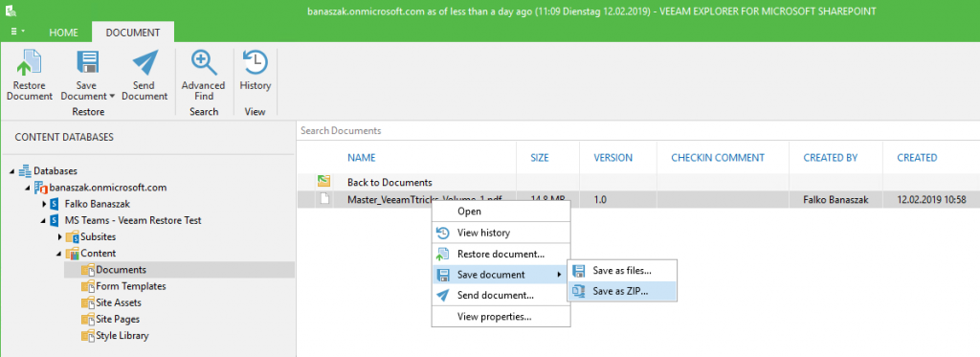Click the Save Document ribbon icon
Screen dimensions: 980x357
tap(87, 63)
